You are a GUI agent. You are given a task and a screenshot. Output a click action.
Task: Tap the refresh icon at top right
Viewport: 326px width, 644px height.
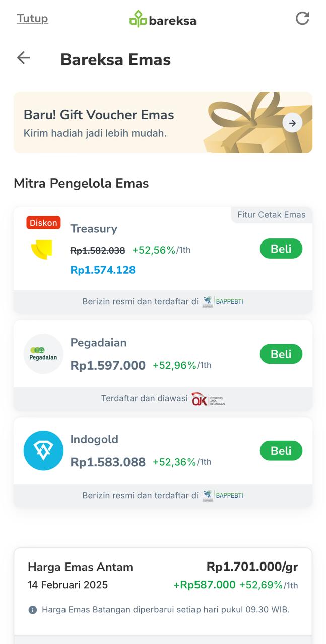point(302,19)
